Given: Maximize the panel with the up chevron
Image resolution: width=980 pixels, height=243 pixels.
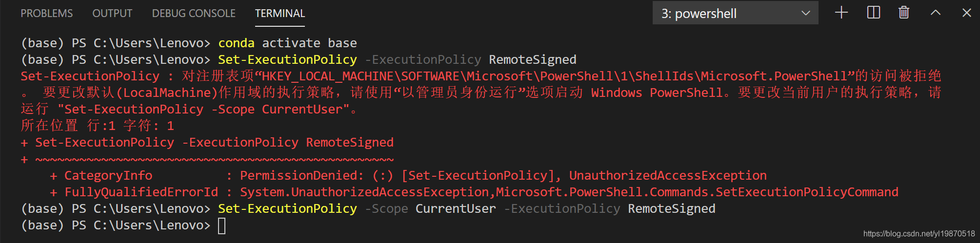Looking at the screenshot, I should 935,13.
